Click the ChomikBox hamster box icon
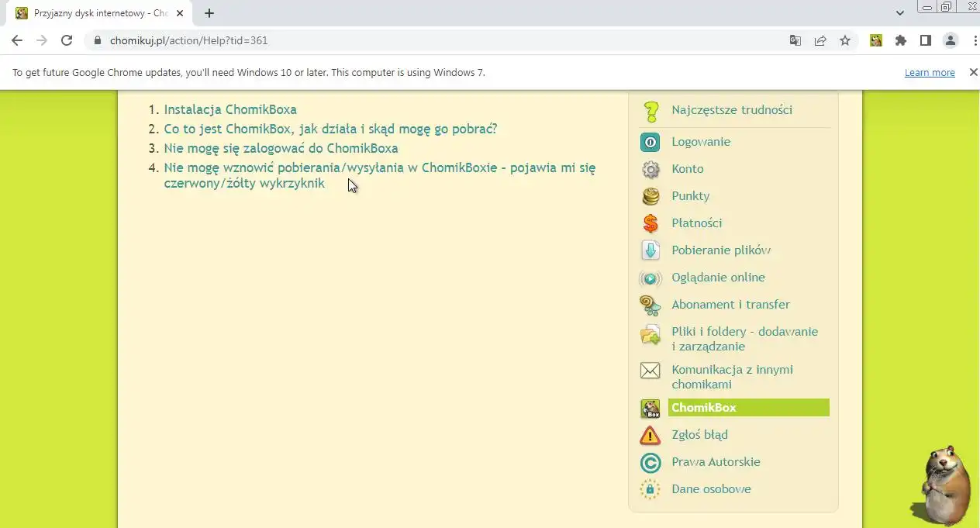This screenshot has width=980, height=528. tap(650, 409)
